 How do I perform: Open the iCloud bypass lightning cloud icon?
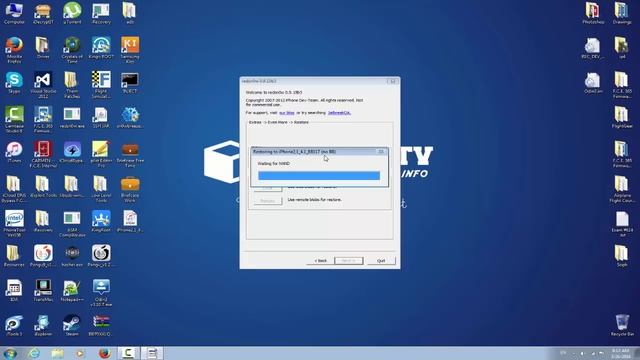[x=72, y=152]
